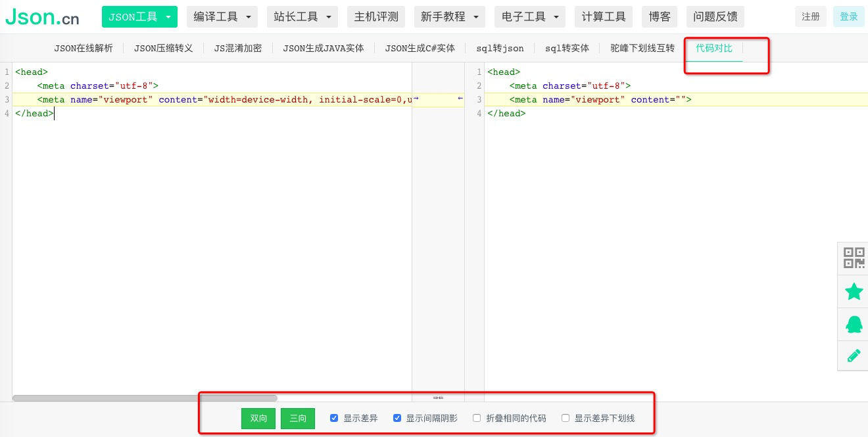This screenshot has width=868, height=437.
Task: Click the merge-left arrow on line 3
Action: point(460,99)
